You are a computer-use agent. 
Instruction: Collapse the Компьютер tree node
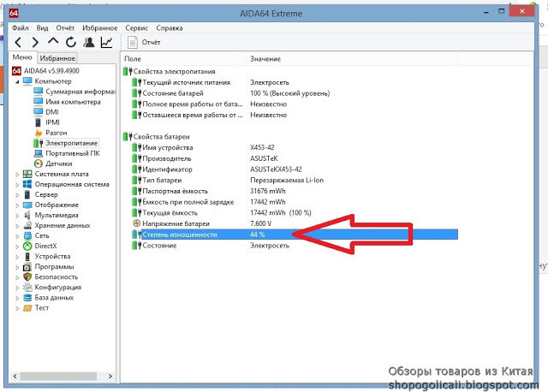17,81
